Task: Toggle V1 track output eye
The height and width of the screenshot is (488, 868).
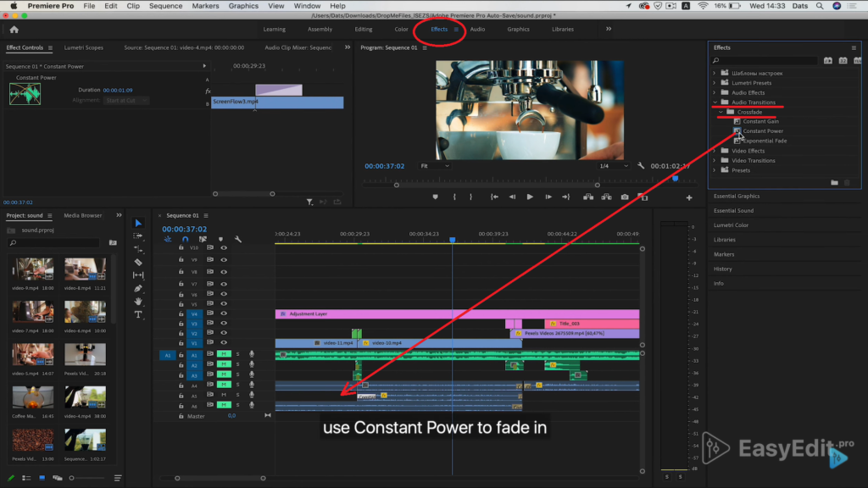Action: (224, 342)
